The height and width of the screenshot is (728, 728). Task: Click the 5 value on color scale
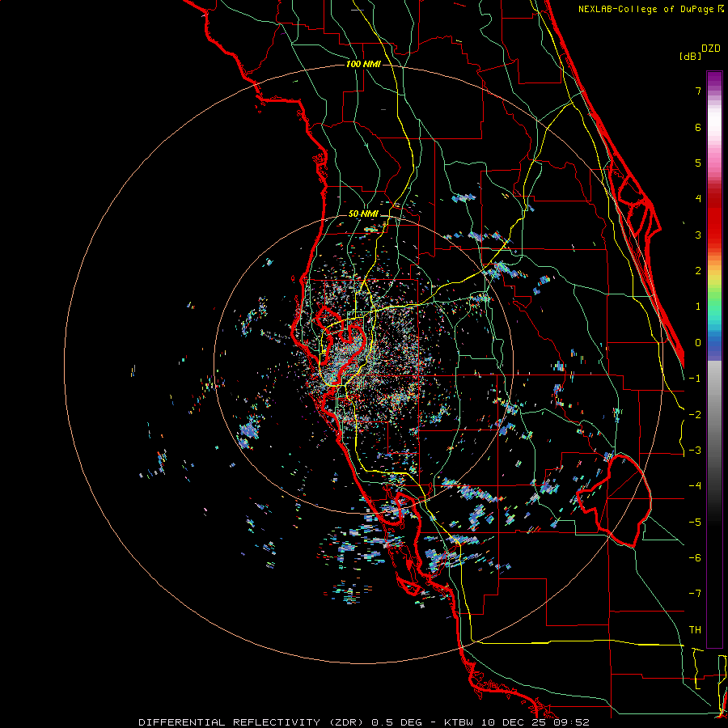[698, 163]
